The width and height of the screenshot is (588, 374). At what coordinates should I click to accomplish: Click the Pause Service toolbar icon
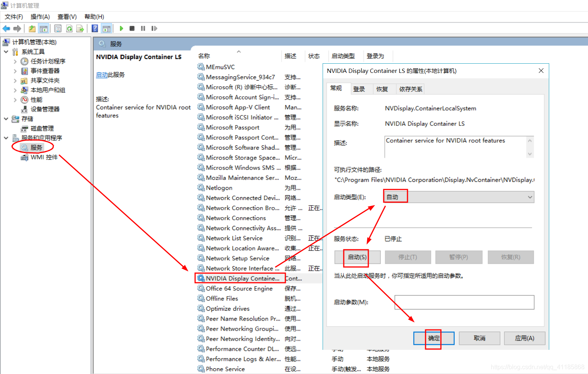tap(143, 28)
